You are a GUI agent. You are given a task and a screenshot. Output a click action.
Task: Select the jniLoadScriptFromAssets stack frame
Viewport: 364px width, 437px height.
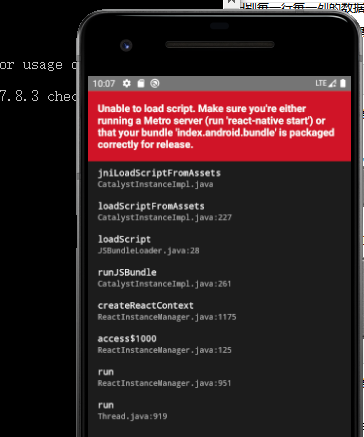point(219,178)
